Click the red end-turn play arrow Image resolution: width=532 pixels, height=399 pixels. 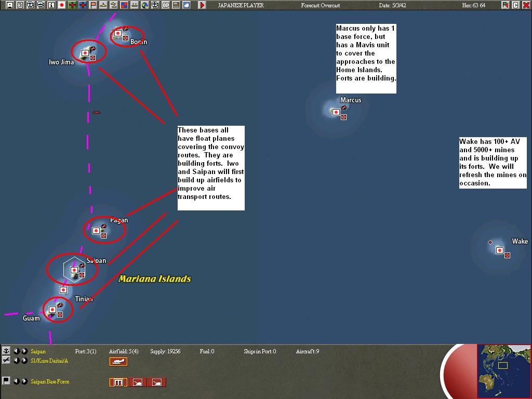[x=202, y=5]
